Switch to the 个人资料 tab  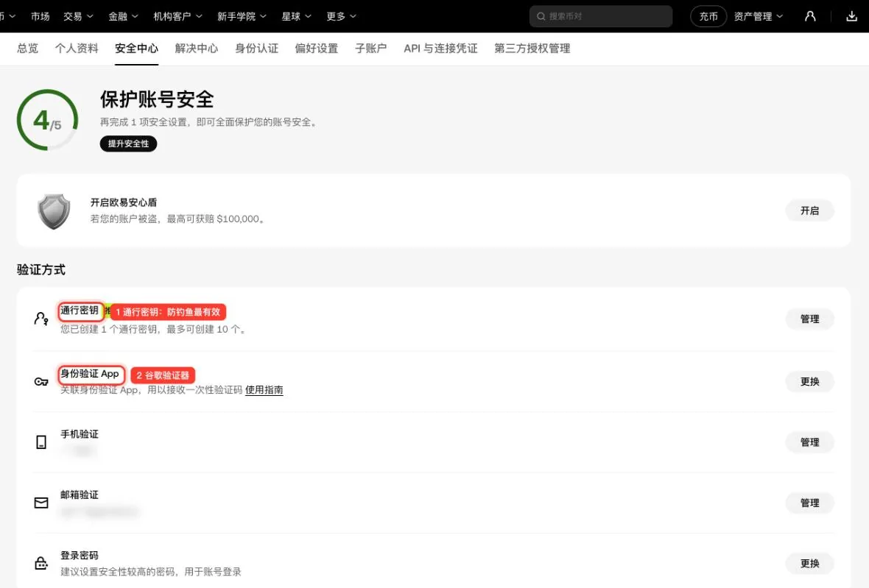[77, 49]
